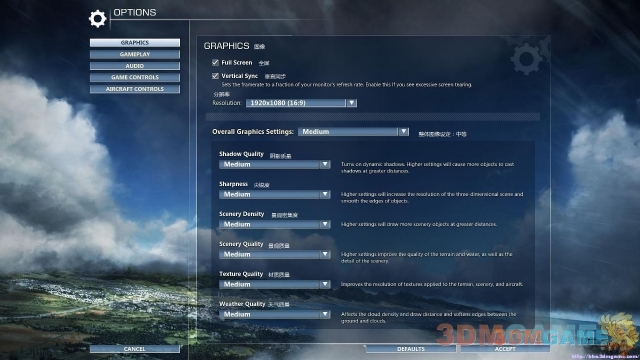Click the 1920x1080 resolution field
The height and width of the screenshot is (360, 640).
click(x=296, y=103)
